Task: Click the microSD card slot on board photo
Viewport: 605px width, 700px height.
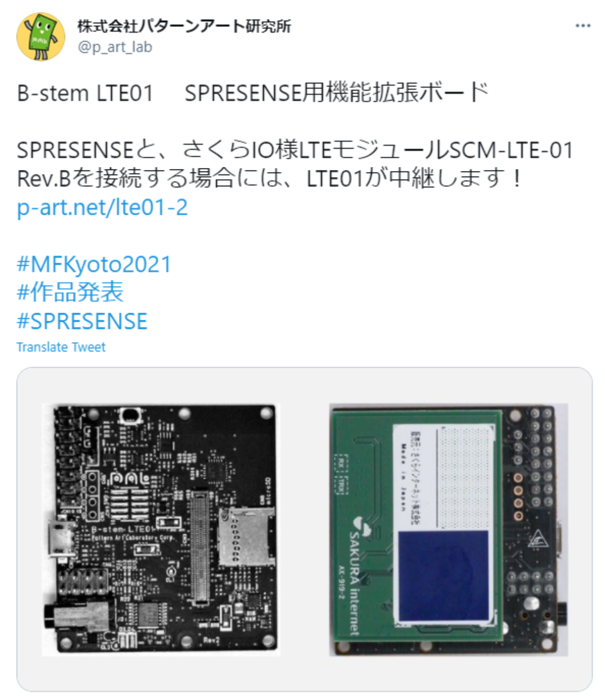Action: pos(246,536)
